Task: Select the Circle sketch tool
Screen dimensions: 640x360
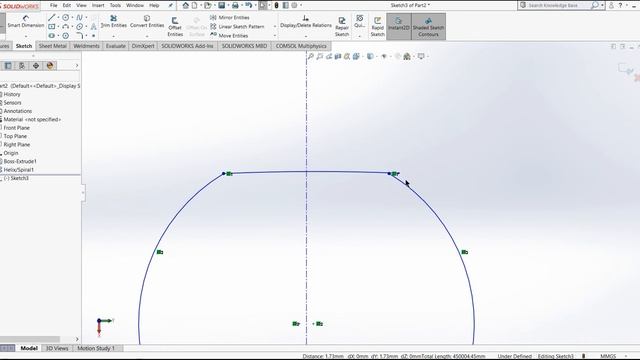Action: [65, 18]
